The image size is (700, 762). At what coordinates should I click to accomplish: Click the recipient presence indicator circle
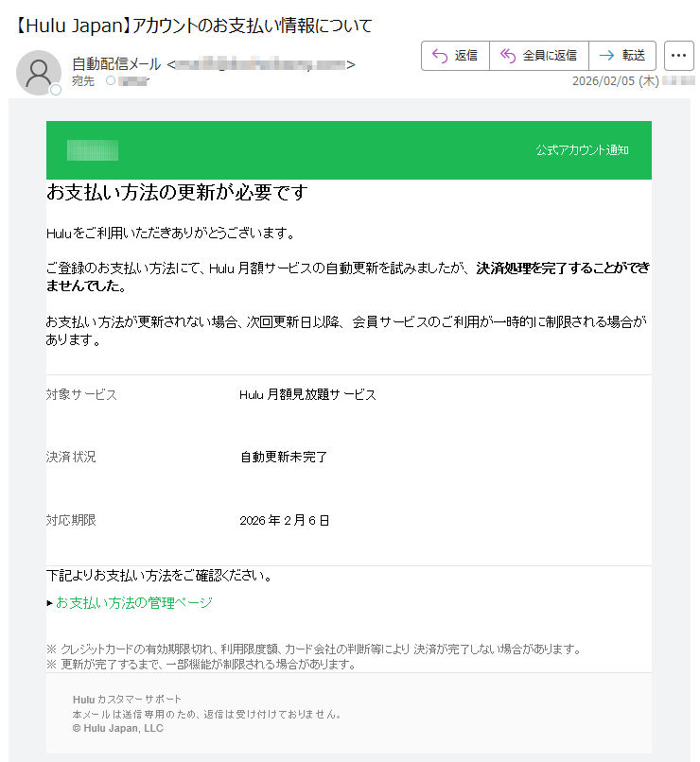click(111, 81)
